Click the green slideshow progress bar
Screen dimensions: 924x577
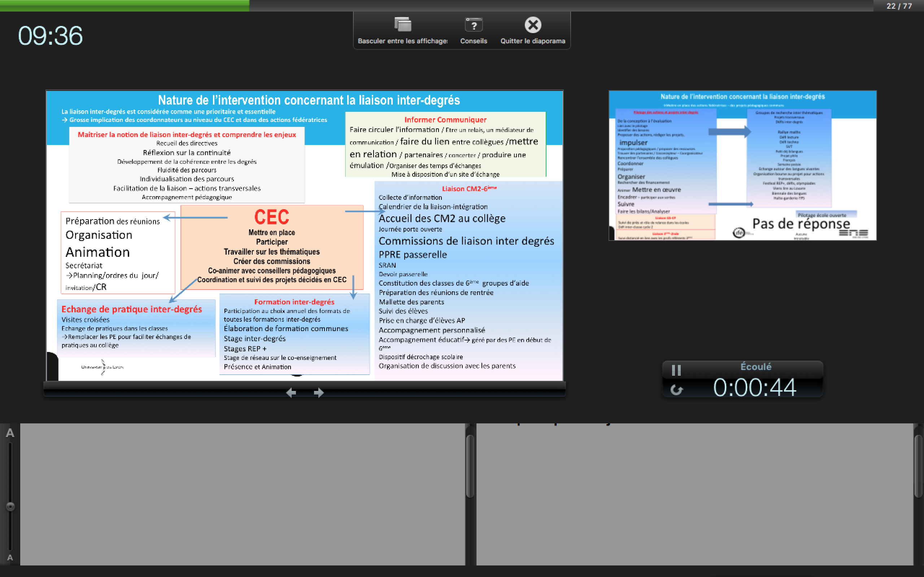(x=125, y=5)
